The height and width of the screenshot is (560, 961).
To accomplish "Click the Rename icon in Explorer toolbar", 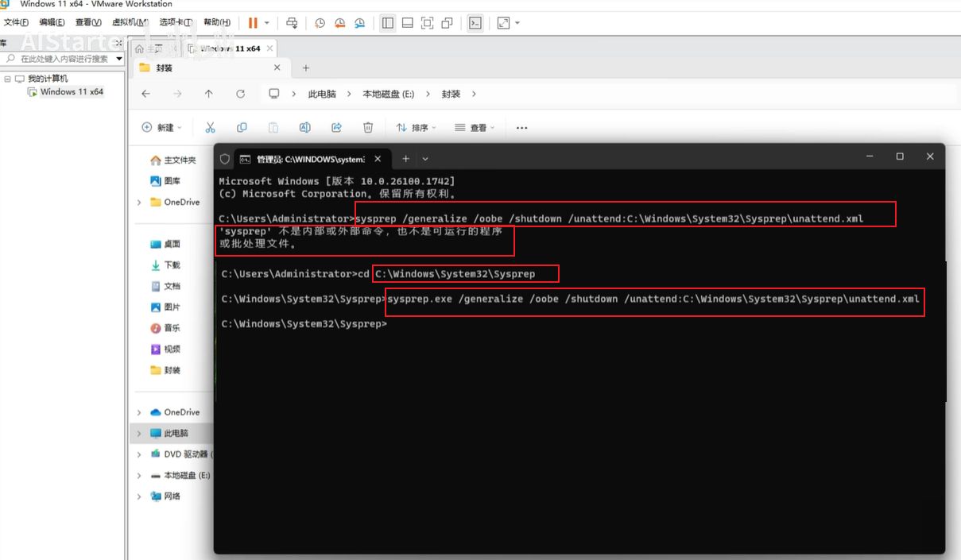I will point(304,127).
